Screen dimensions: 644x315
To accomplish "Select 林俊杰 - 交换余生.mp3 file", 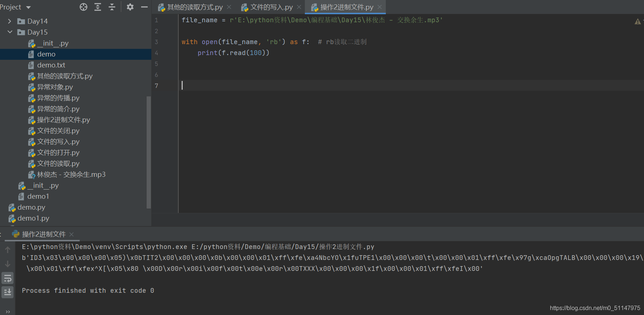I will tap(67, 174).
